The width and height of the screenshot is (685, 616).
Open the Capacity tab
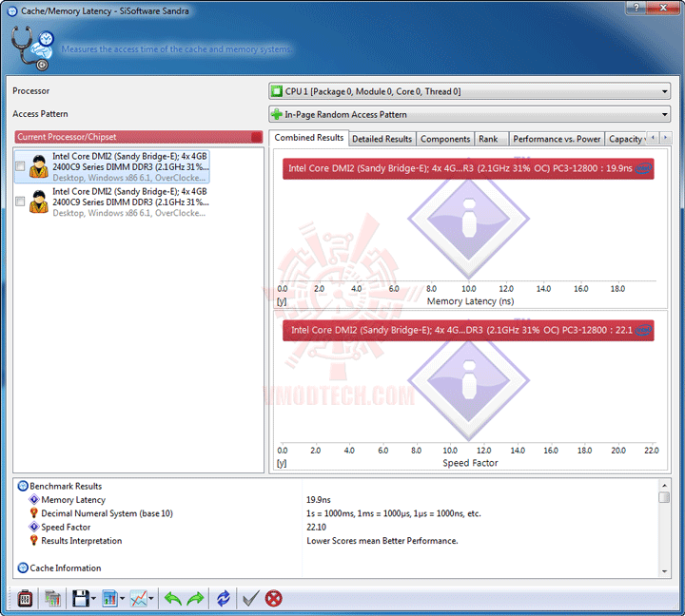pos(626,139)
